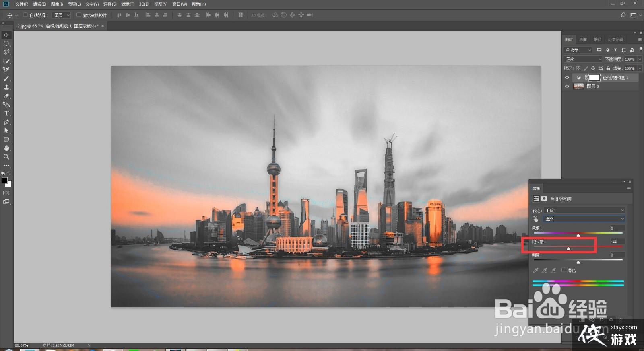Image resolution: width=644 pixels, height=351 pixels.
Task: Click the on-image adjustment hand tool icon
Action: click(x=536, y=219)
